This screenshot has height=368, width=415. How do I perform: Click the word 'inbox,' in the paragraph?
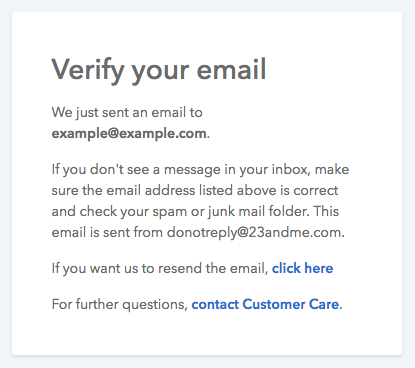[x=291, y=170]
